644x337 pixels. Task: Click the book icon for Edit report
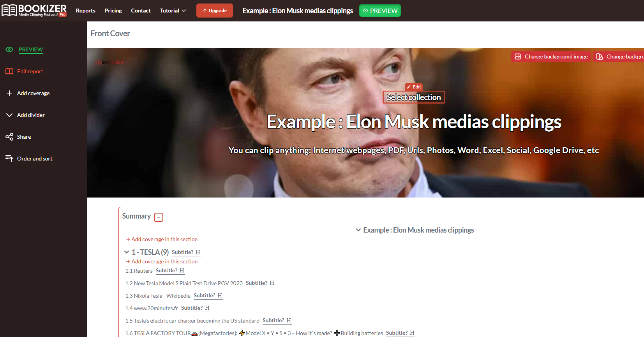tap(9, 71)
